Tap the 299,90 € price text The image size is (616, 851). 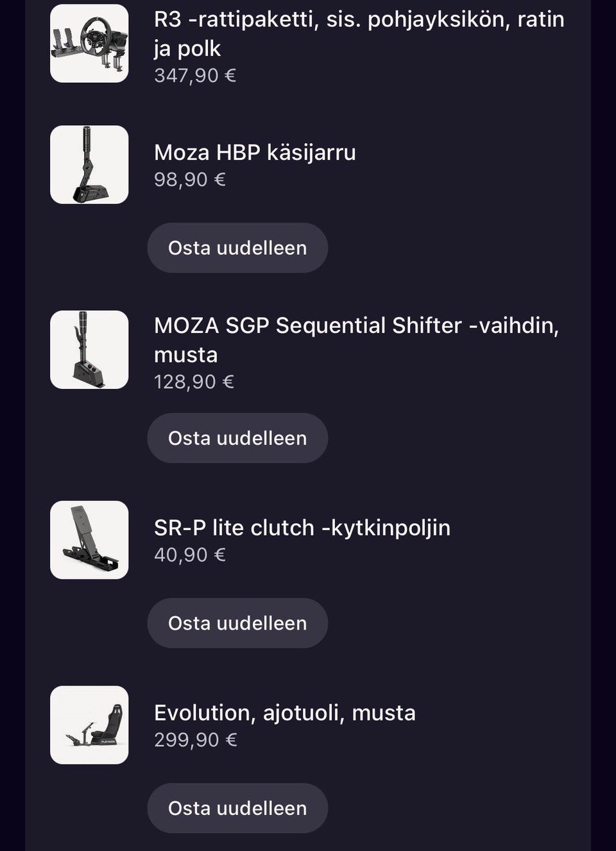tap(196, 740)
